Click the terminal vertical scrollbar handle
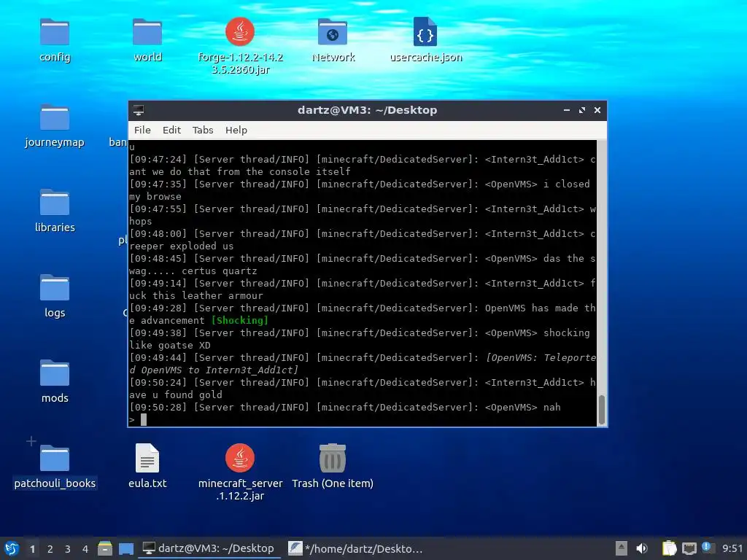This screenshot has height=560, width=747. [x=602, y=410]
